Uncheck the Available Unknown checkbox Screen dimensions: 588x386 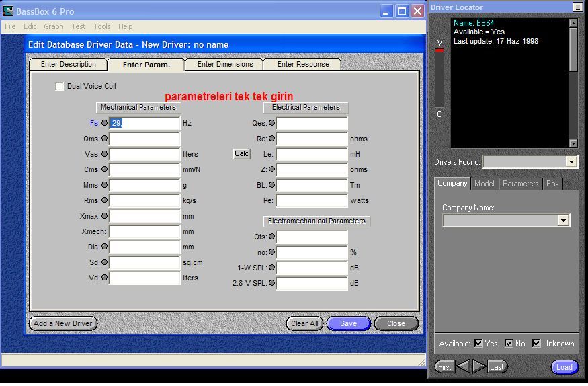(536, 343)
